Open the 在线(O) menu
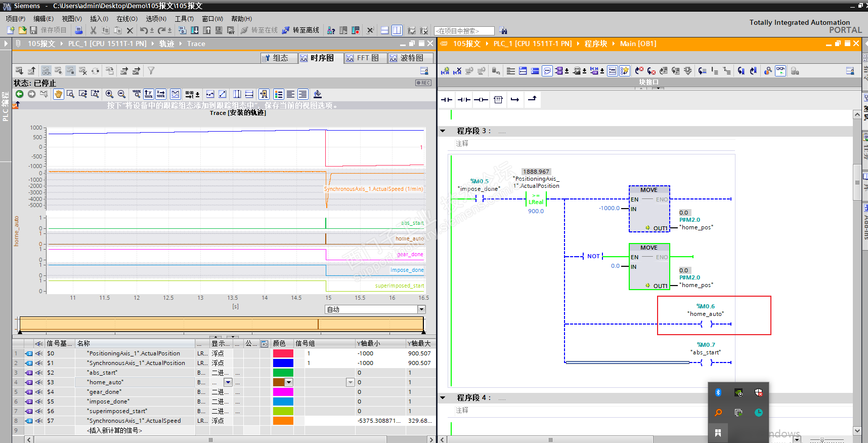This screenshot has height=443, width=868. pyautogui.click(x=127, y=19)
